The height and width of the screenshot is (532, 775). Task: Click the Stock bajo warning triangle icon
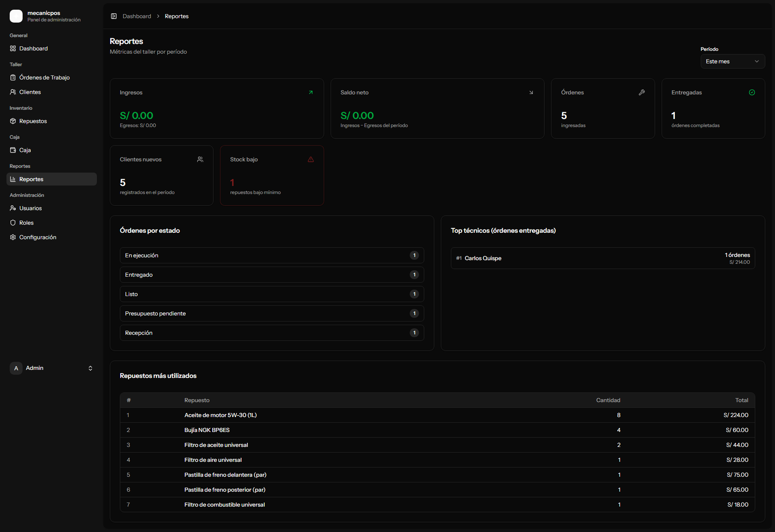311,159
